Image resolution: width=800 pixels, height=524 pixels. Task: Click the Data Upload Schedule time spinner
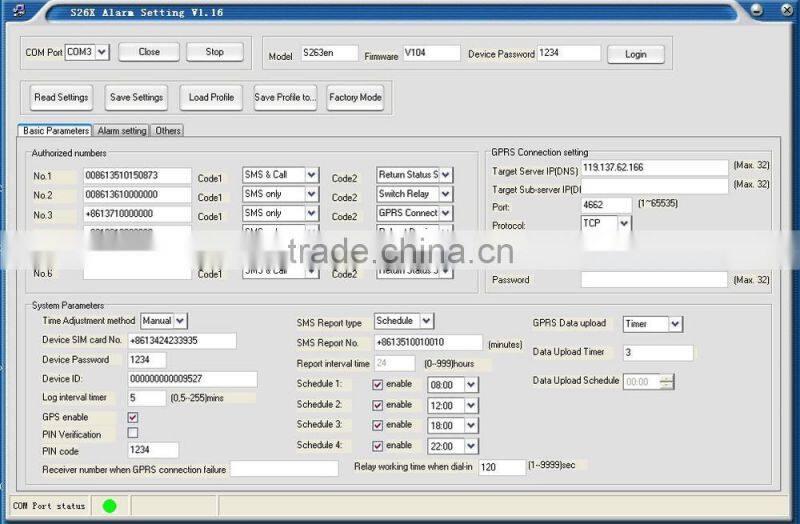click(649, 381)
